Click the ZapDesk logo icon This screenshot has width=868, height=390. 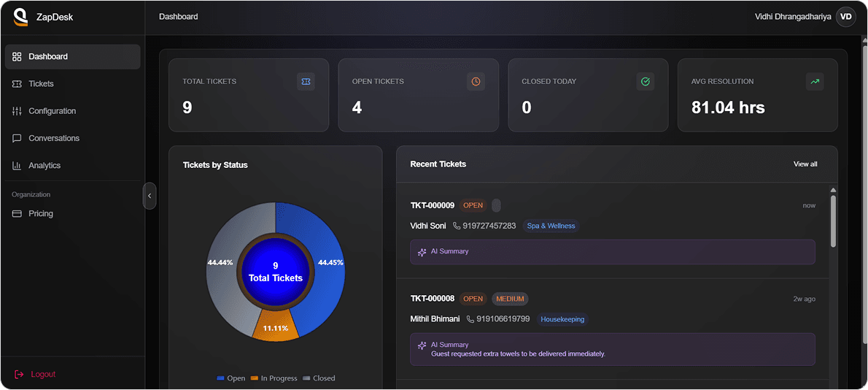tap(21, 18)
